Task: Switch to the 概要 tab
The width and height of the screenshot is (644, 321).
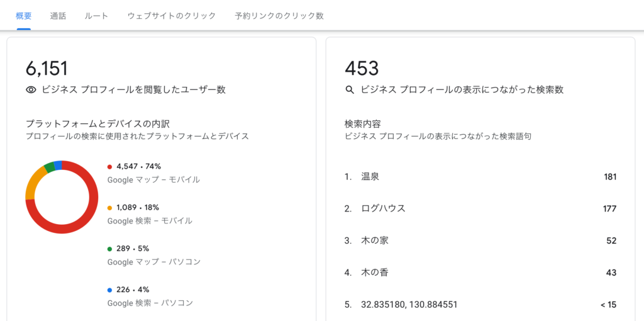Action: click(x=24, y=16)
